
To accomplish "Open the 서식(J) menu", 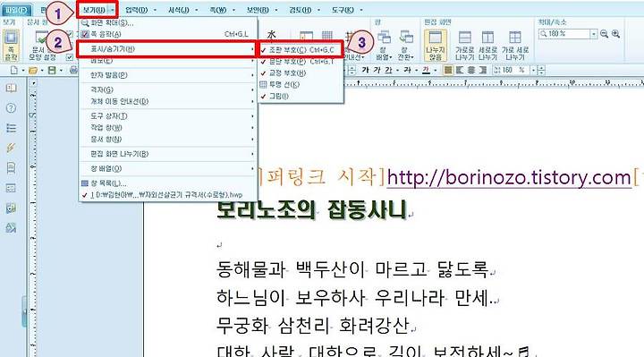I will click(179, 10).
